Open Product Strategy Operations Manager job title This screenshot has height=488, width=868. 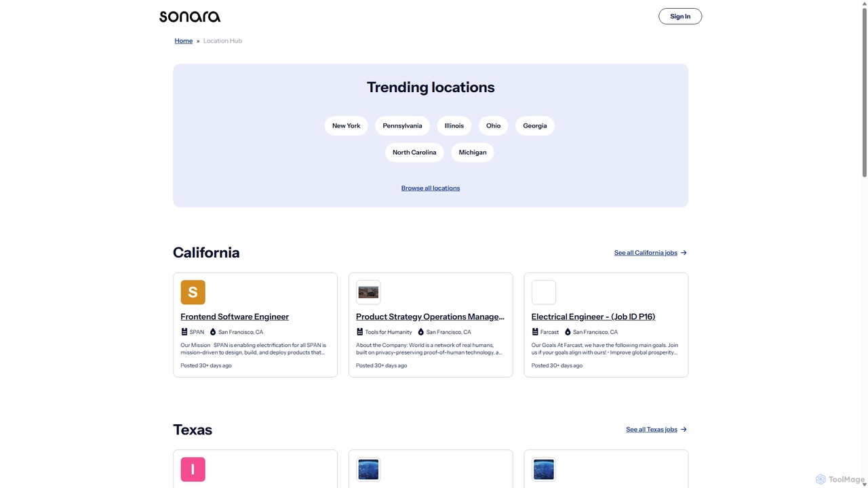pyautogui.click(x=430, y=317)
